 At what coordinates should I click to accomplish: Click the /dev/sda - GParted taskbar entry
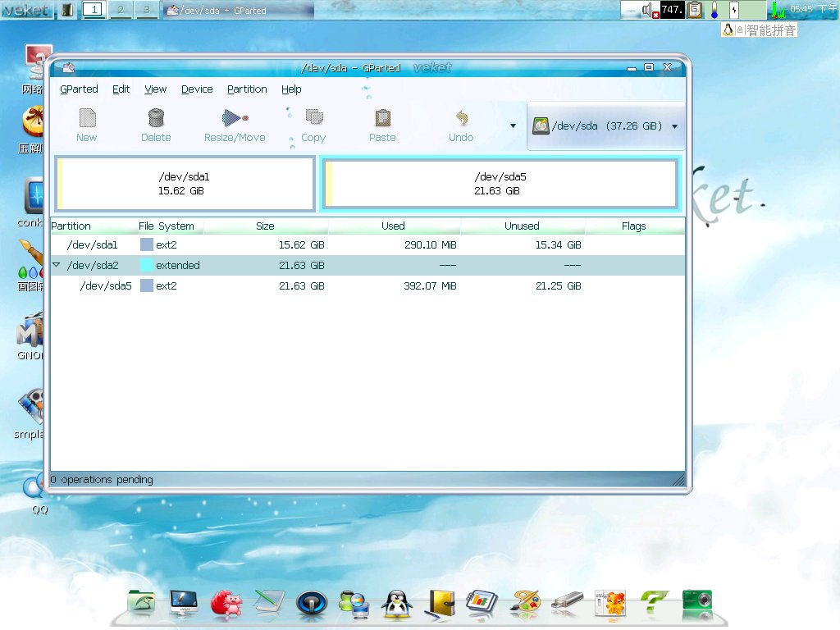(x=238, y=10)
